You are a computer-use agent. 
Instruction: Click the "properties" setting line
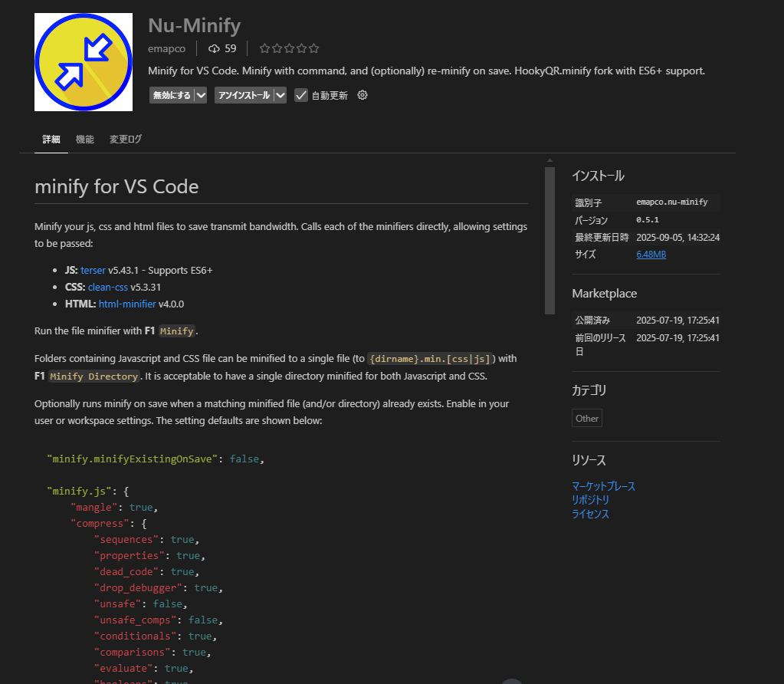coord(150,556)
